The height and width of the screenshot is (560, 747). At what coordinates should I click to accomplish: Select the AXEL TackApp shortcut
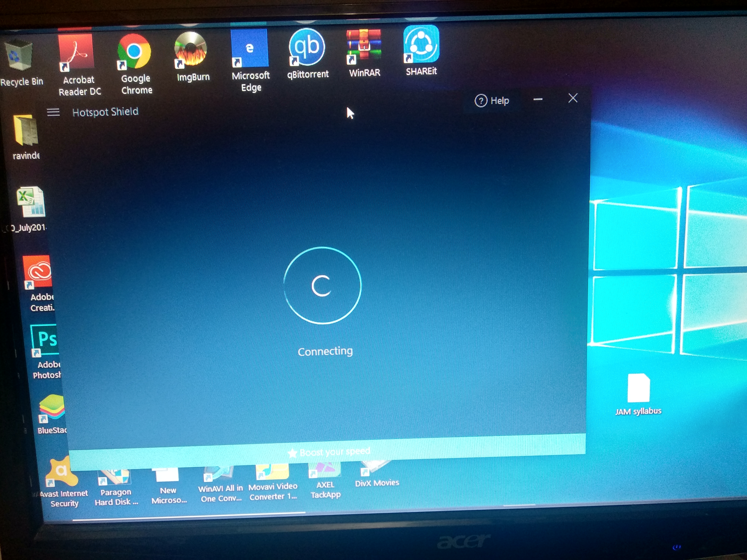pos(325,481)
